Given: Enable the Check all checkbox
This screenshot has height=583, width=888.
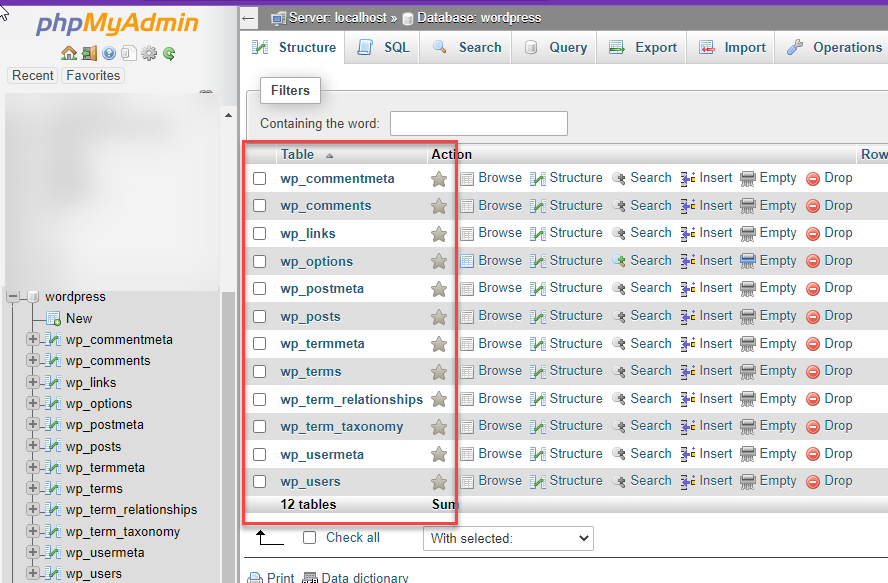Looking at the screenshot, I should point(310,538).
